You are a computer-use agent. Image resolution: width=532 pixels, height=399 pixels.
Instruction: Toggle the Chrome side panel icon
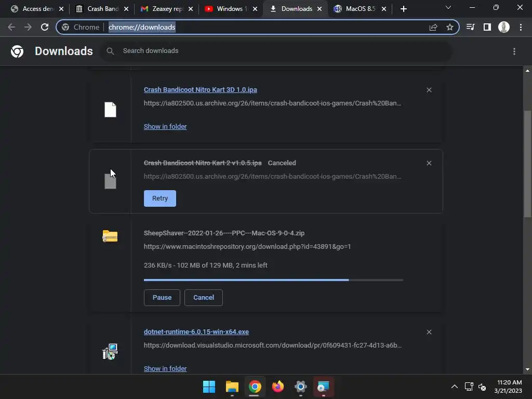(x=487, y=27)
